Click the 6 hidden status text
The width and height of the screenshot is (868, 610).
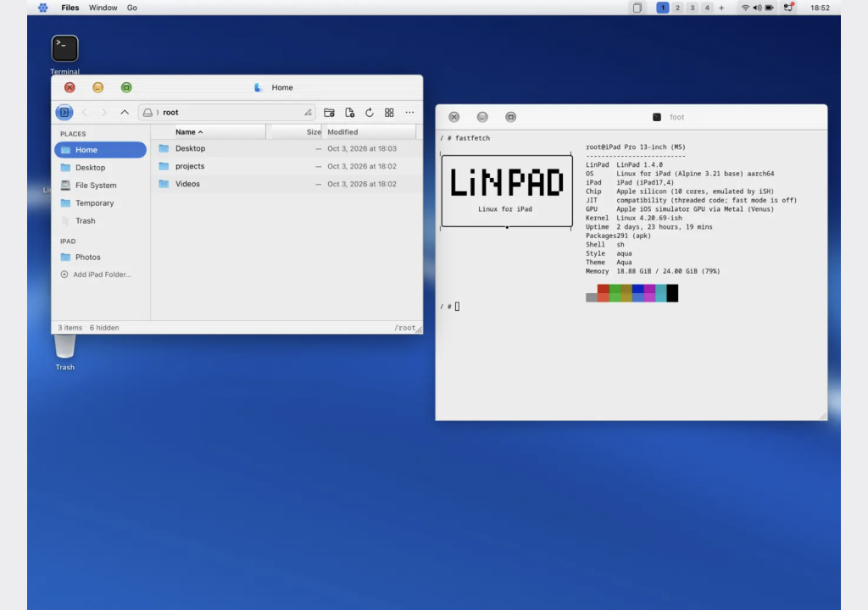pyautogui.click(x=104, y=328)
